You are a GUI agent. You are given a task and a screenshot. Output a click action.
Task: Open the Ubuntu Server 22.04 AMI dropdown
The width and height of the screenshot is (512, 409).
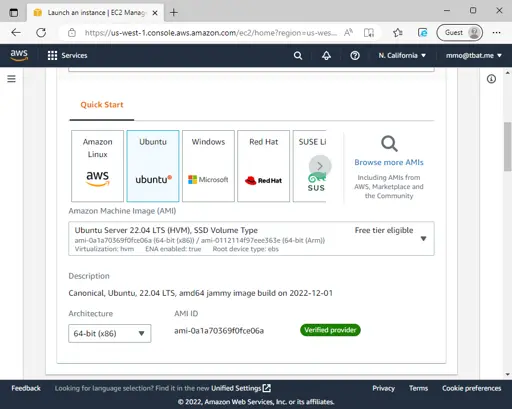(x=251, y=239)
